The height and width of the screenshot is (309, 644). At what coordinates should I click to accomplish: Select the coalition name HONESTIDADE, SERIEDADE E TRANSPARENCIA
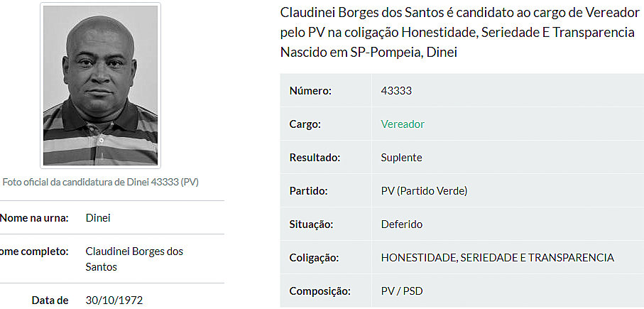497,258
